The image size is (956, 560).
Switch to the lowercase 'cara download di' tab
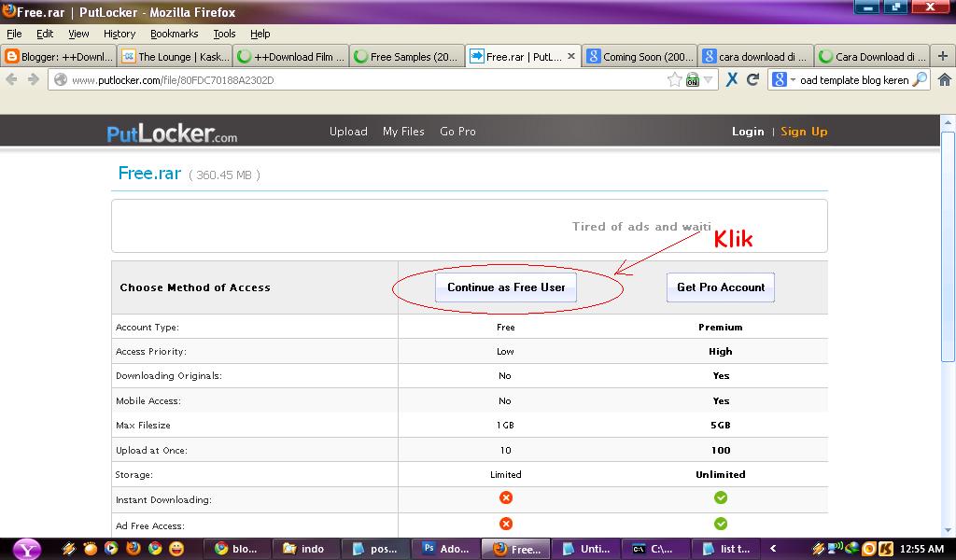pyautogui.click(x=755, y=56)
